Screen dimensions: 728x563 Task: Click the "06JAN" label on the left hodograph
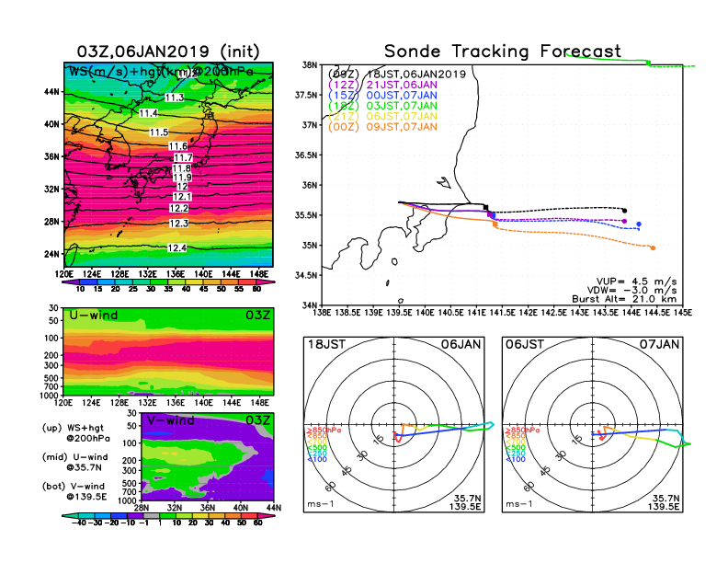461,345
